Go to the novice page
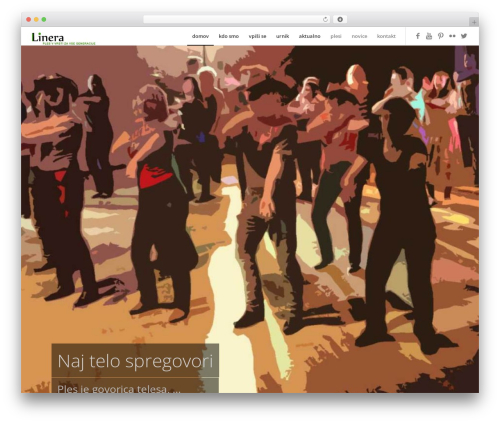Viewport: 500px width, 423px height. coord(359,36)
